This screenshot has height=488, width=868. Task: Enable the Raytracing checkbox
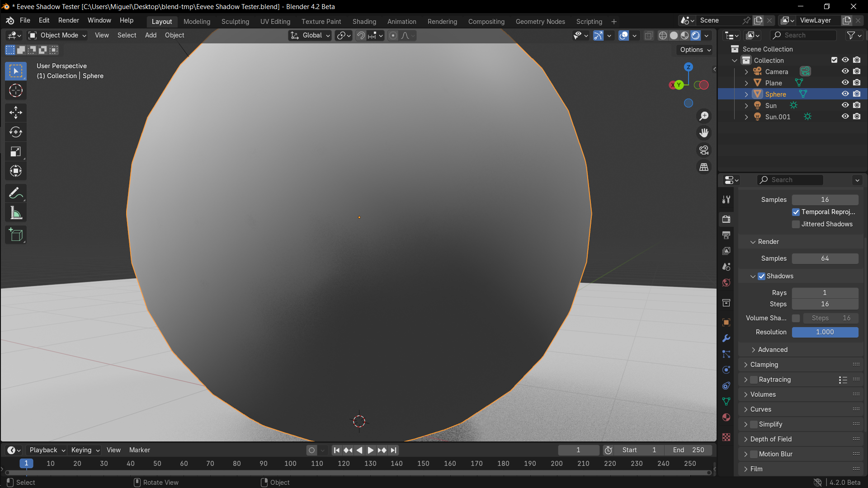tap(754, 380)
